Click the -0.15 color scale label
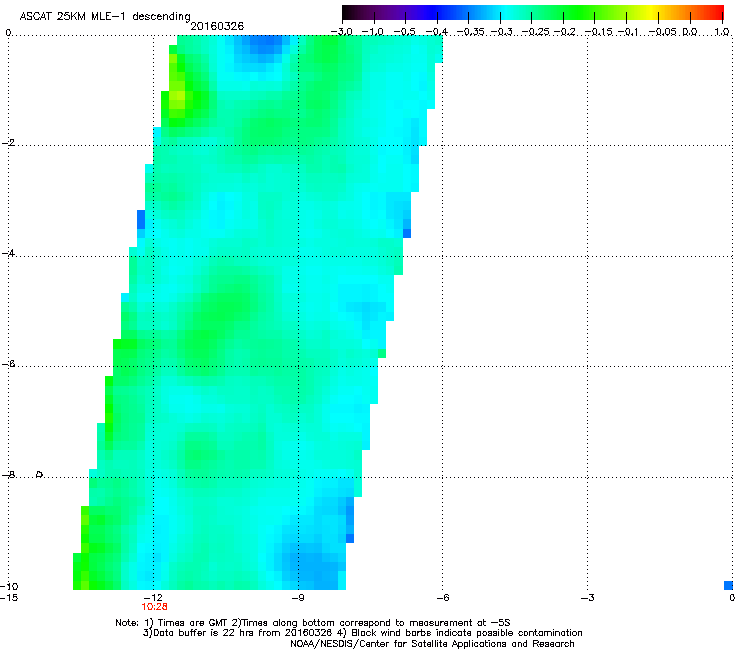The height and width of the screenshot is (650, 740). 598,32
